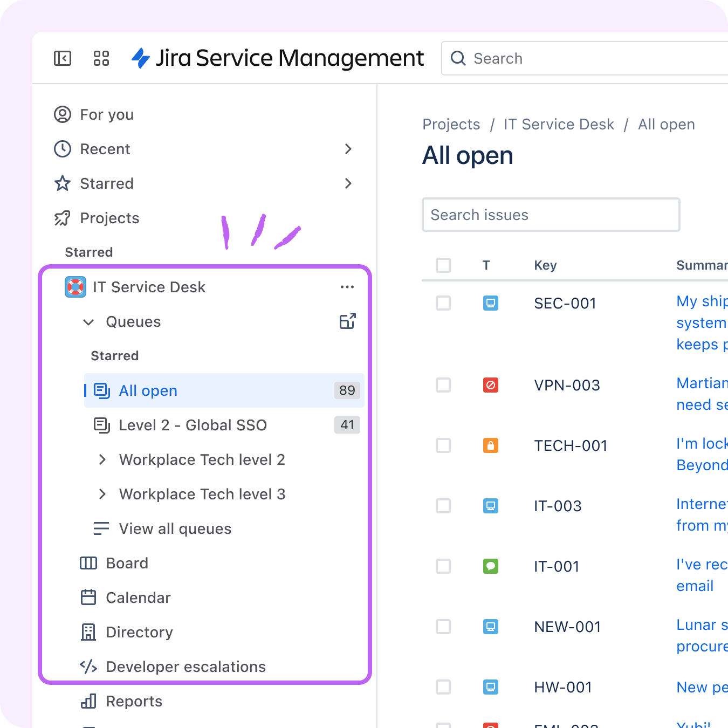Check the checkbox for SEC-001
Viewport: 728px width, 728px height.
pos(443,303)
